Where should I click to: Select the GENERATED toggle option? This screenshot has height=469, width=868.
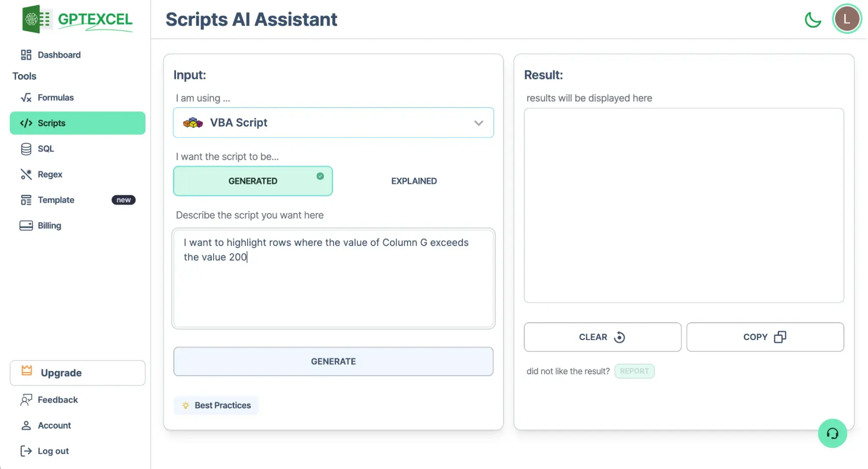(x=253, y=181)
